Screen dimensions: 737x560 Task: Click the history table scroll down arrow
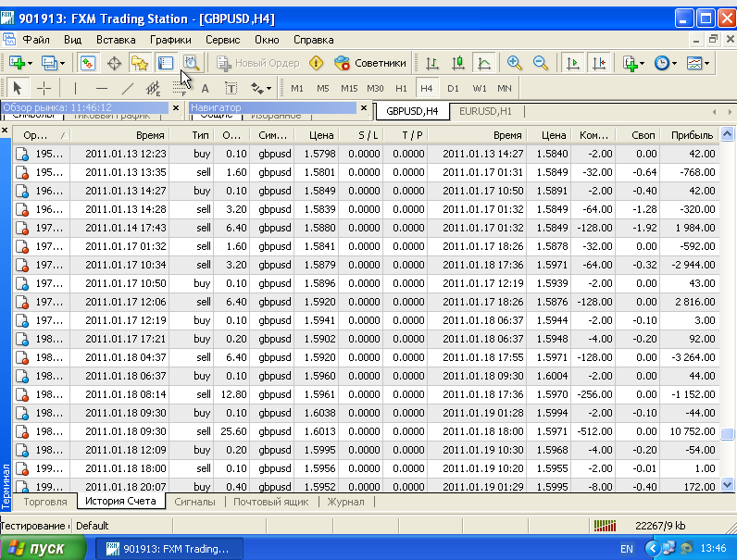coord(727,484)
